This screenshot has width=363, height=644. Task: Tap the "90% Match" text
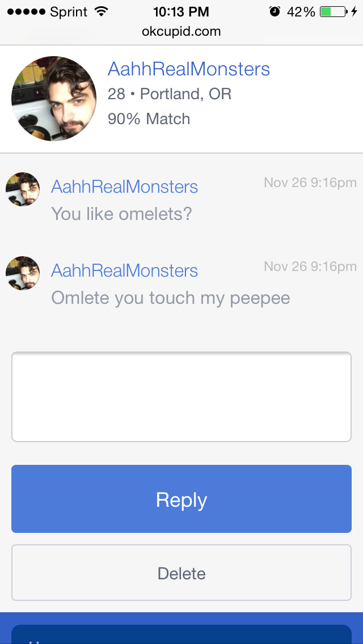(x=149, y=118)
